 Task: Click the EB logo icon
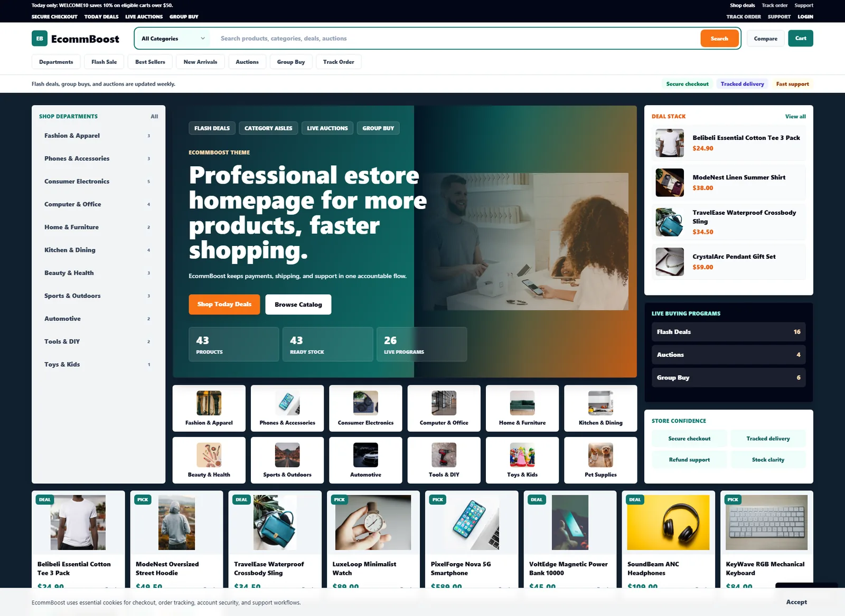pyautogui.click(x=40, y=39)
